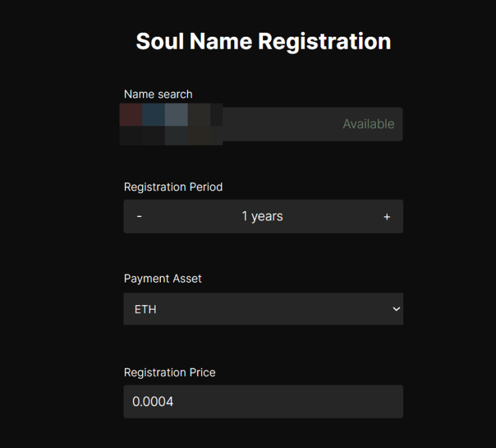Click ETH text in asset selector
Viewport: 496px width, 448px height.
click(x=145, y=310)
